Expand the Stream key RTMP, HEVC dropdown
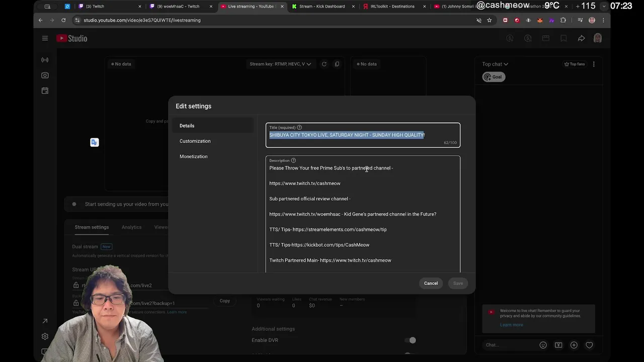This screenshot has width=644, height=362. [x=280, y=64]
